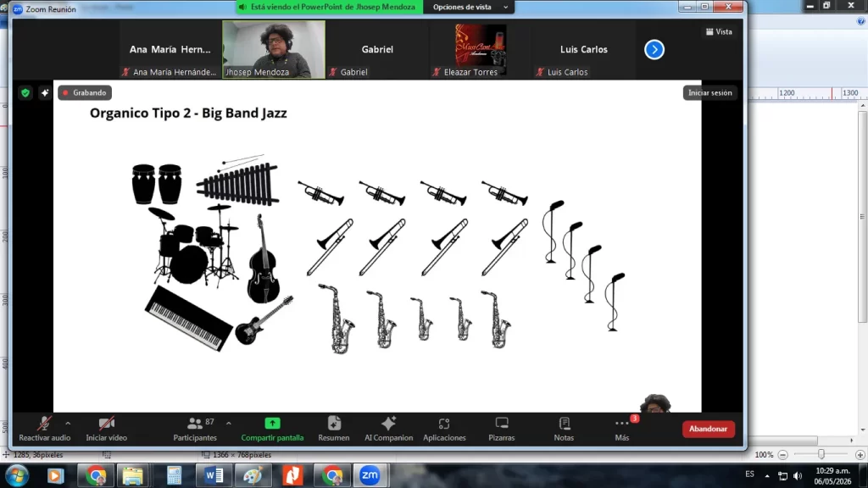Open the first Chrome taskbar icon

pos(95,475)
